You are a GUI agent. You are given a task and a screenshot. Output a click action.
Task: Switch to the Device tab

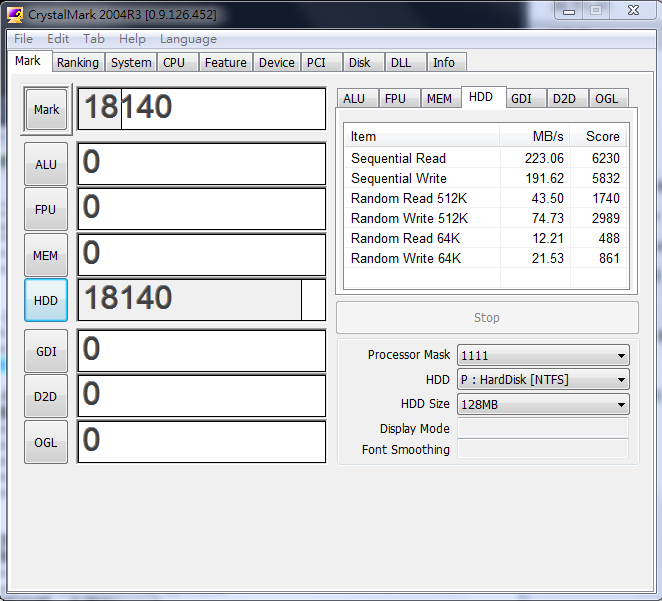click(x=277, y=62)
